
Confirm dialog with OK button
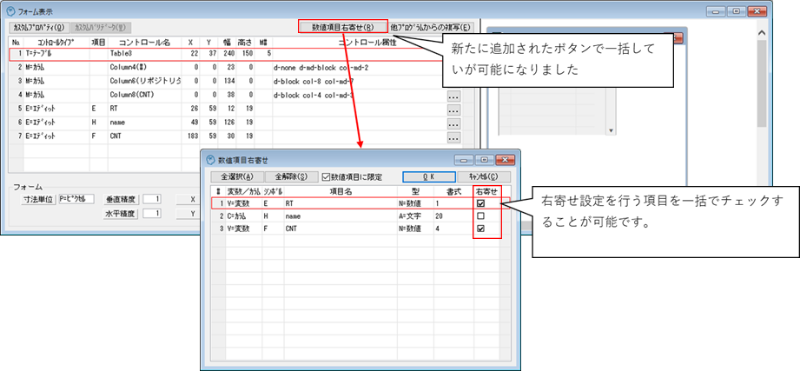[429, 177]
